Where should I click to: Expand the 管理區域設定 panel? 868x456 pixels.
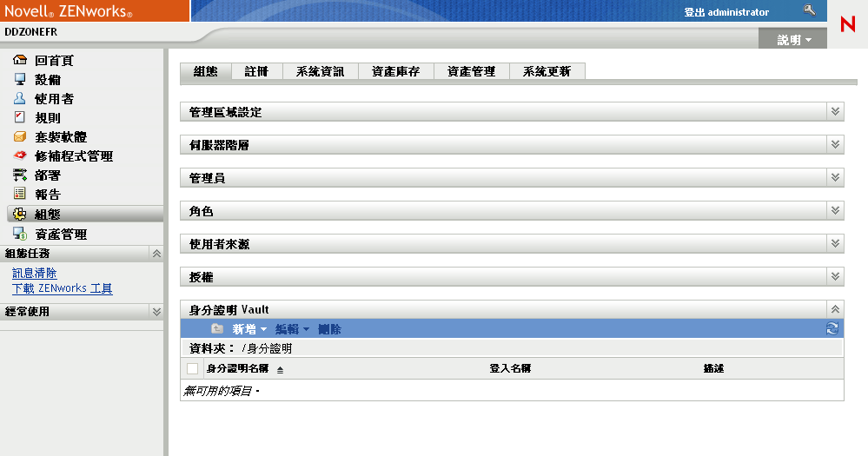[x=834, y=112]
